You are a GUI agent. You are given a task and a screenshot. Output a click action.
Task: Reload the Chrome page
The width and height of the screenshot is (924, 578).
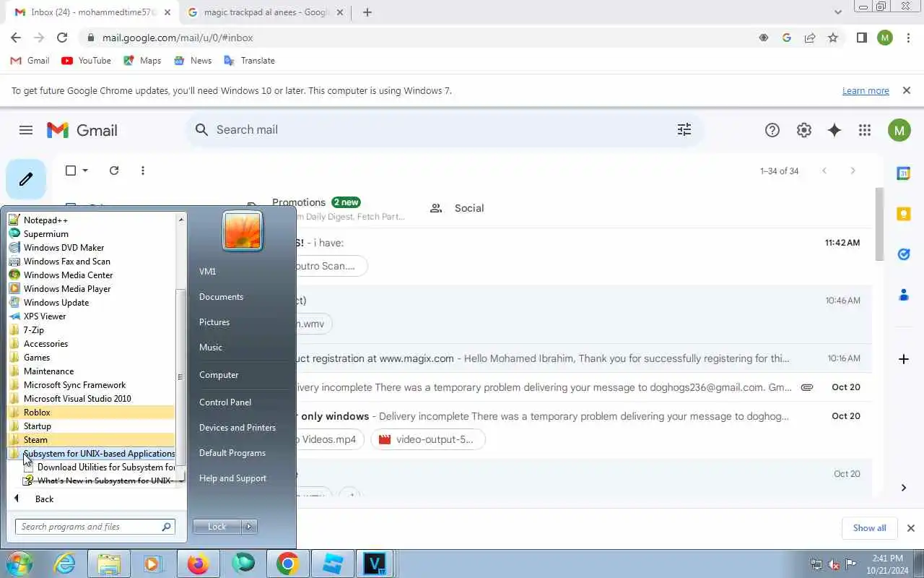tap(62, 38)
